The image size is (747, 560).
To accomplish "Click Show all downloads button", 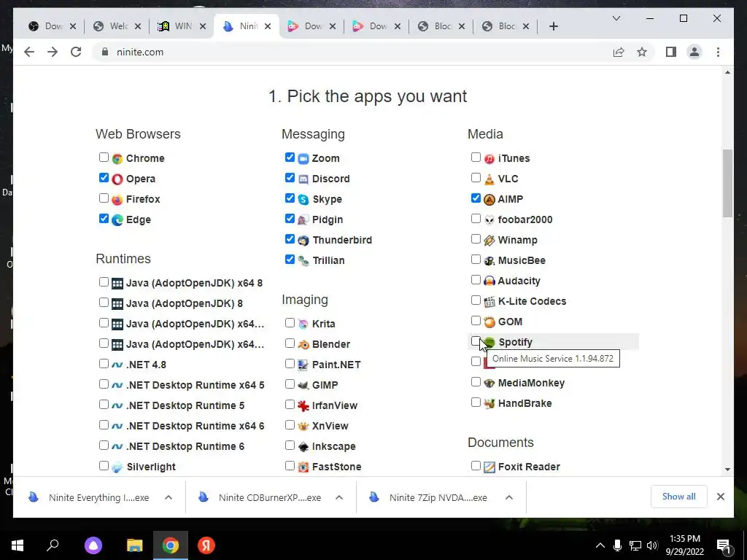I will (679, 497).
